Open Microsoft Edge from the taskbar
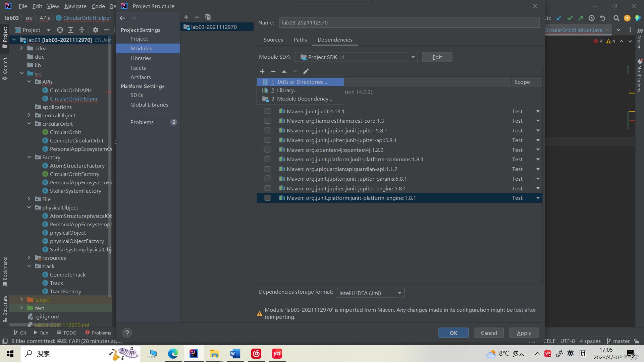The image size is (644, 362). [173, 354]
